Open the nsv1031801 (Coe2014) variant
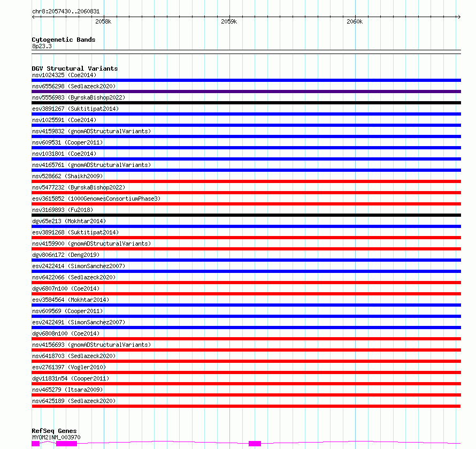This screenshot has height=449, width=476. tap(64, 154)
